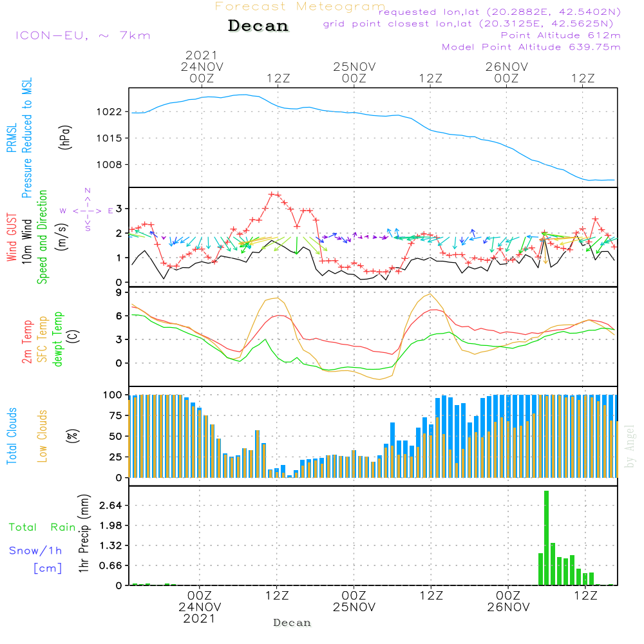This screenshot has height=644, width=644.
Task: Click the surface temperature peak on 25NOV 12Z
Action: pyautogui.click(x=430, y=294)
